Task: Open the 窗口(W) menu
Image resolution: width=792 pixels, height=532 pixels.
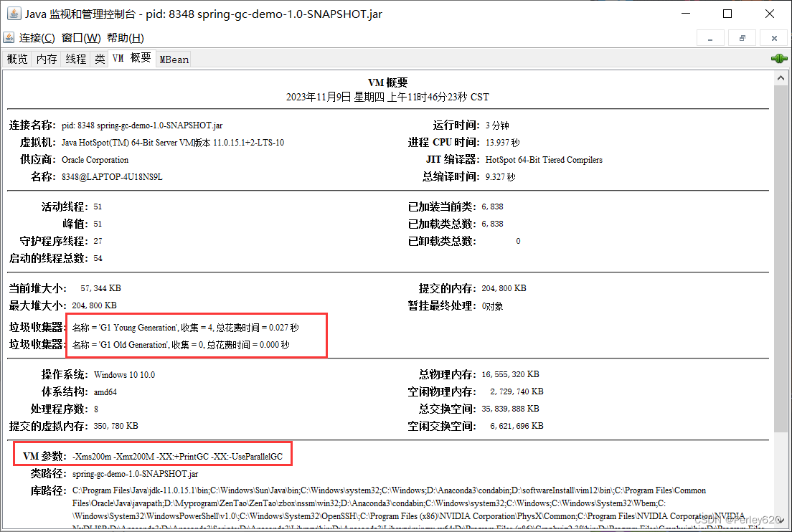Action: (x=81, y=38)
